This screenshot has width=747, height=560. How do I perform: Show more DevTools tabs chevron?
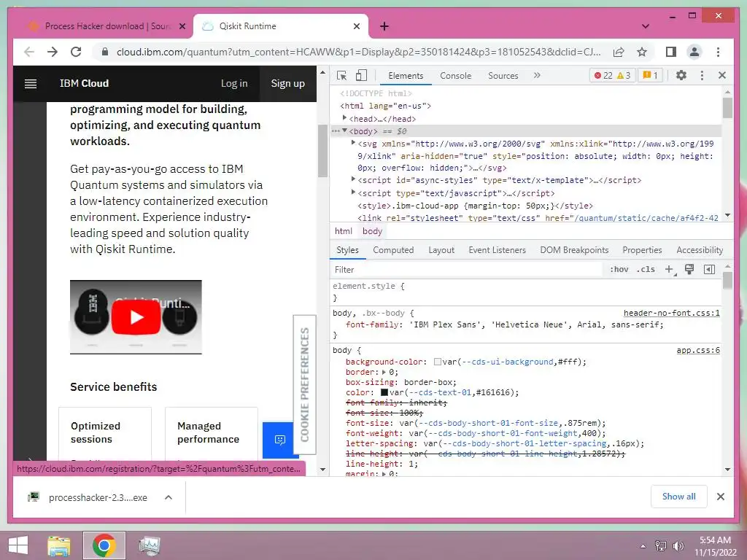[x=537, y=75]
